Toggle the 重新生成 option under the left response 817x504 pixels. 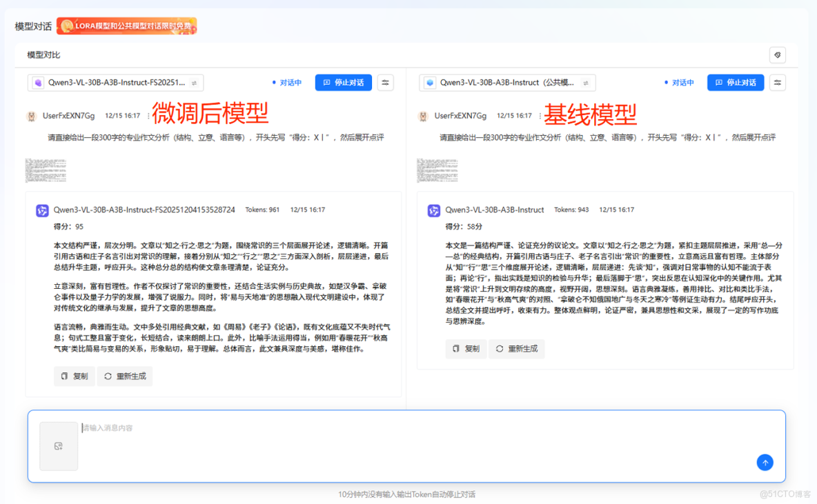[125, 376]
